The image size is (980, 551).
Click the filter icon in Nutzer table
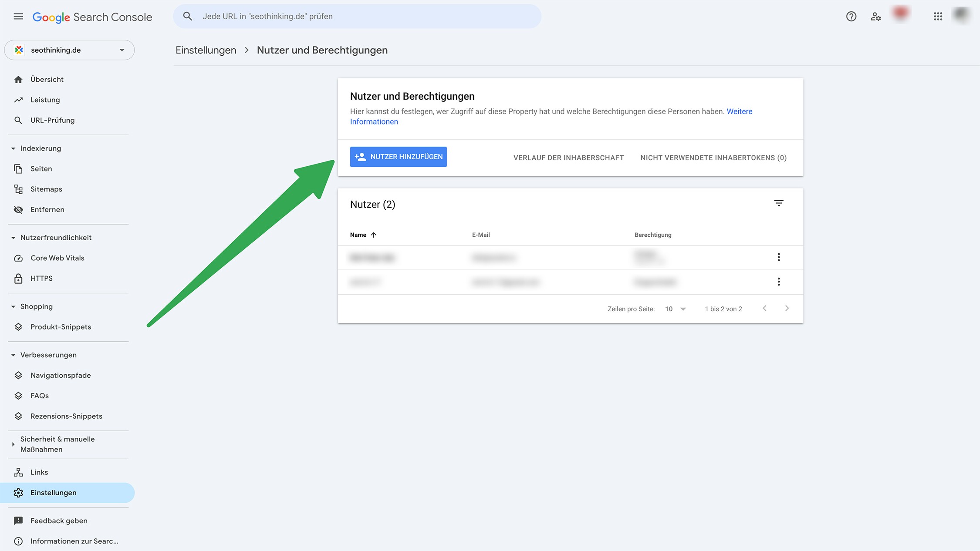[778, 203]
